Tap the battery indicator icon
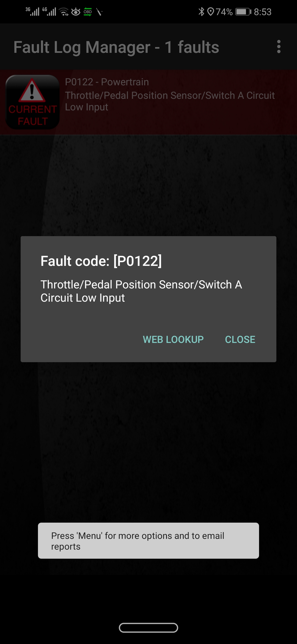The height and width of the screenshot is (644, 297). (x=243, y=12)
